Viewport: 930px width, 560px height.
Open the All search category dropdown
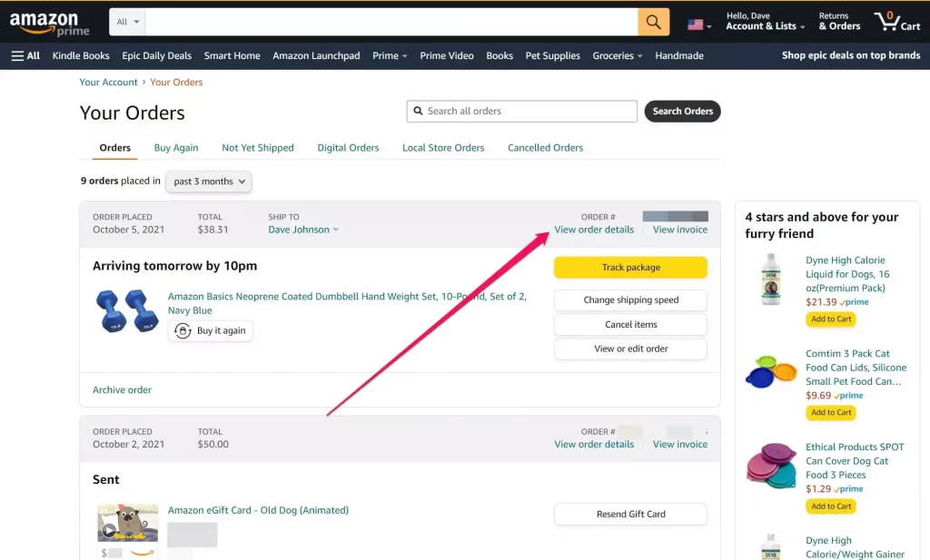127,22
